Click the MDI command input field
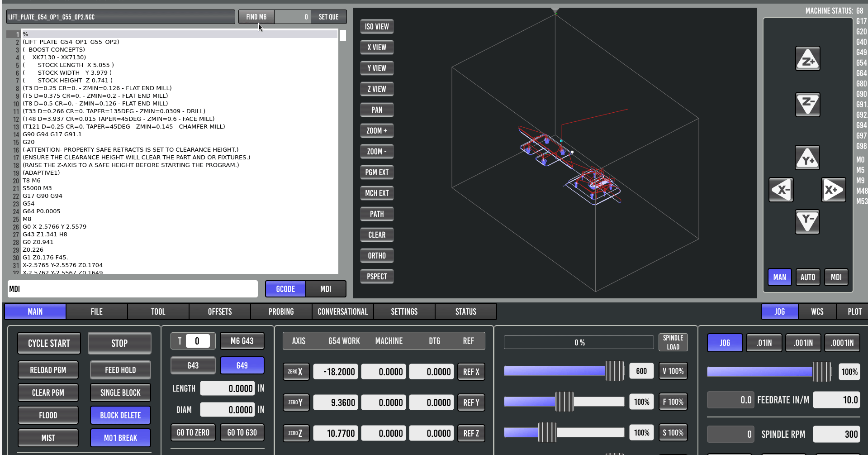This screenshot has height=455, width=868. point(133,289)
